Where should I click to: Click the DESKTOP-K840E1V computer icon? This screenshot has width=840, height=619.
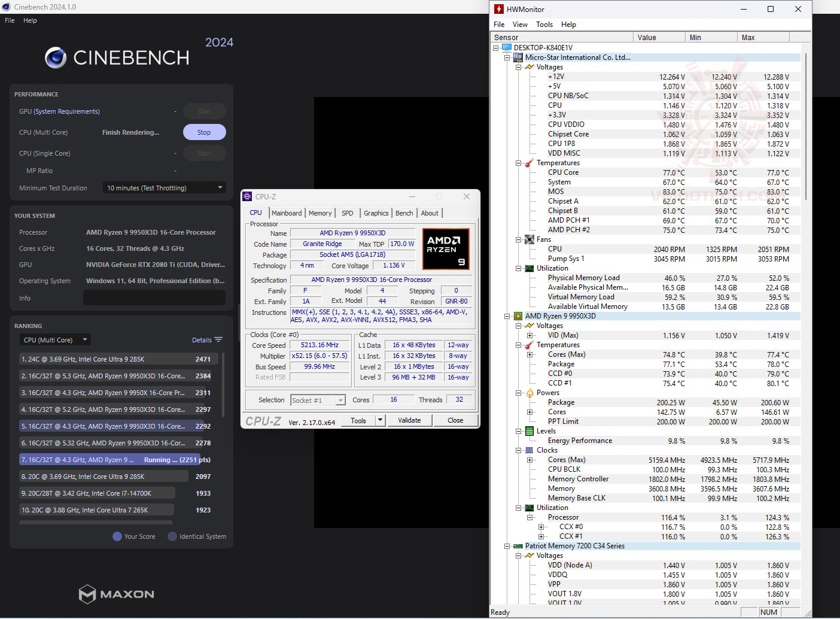(507, 48)
